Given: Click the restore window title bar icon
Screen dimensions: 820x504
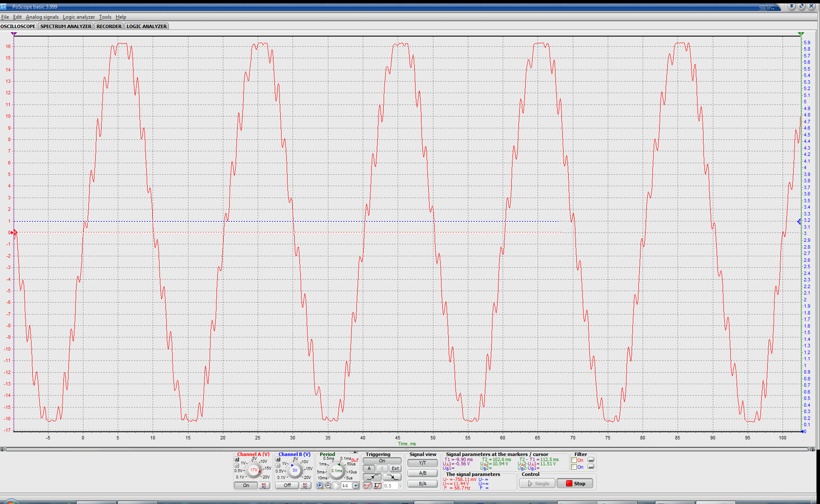Looking at the screenshot, I should tap(801, 6).
